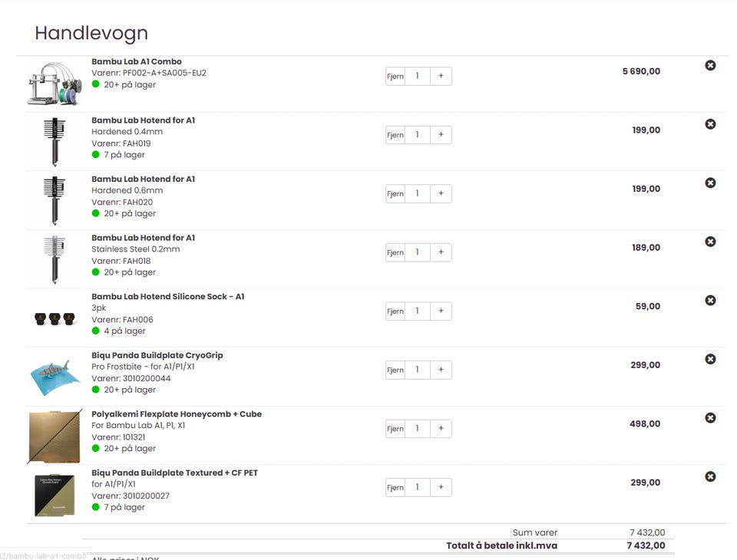The width and height of the screenshot is (737, 560).
Task: Select the 498,00 price text
Action: (645, 423)
